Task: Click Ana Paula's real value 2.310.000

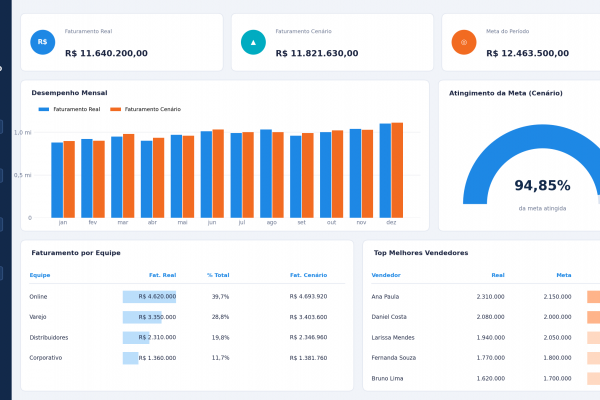Action: (x=491, y=297)
